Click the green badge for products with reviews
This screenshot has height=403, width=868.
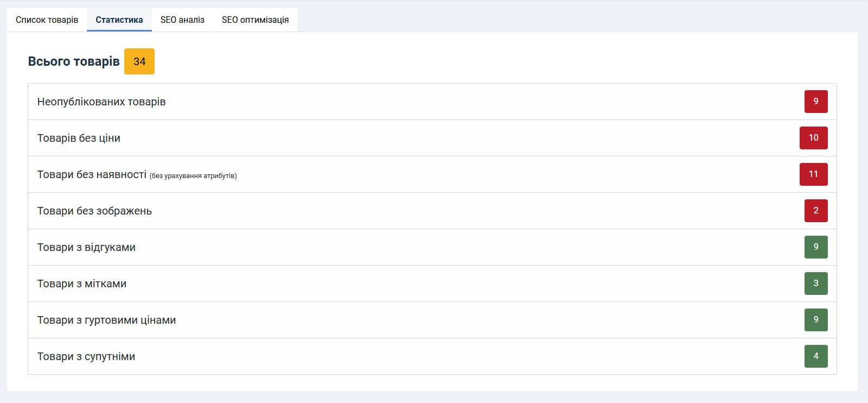point(815,247)
